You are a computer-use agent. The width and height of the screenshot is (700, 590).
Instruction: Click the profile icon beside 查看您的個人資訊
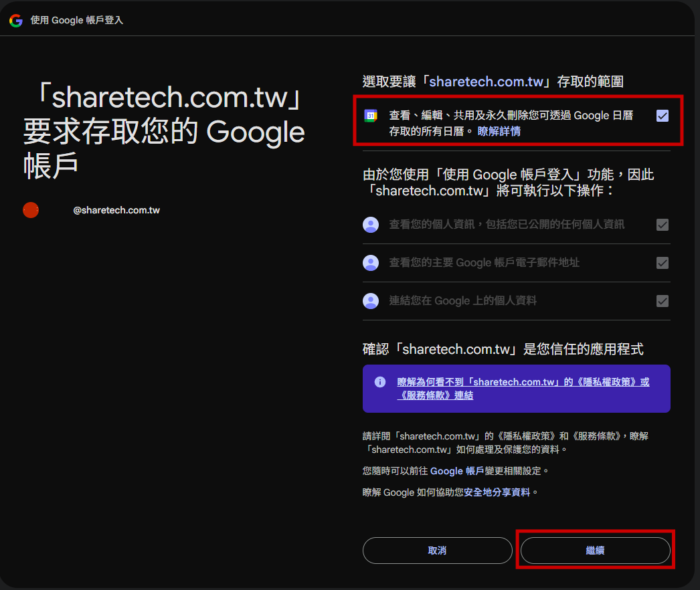371,225
